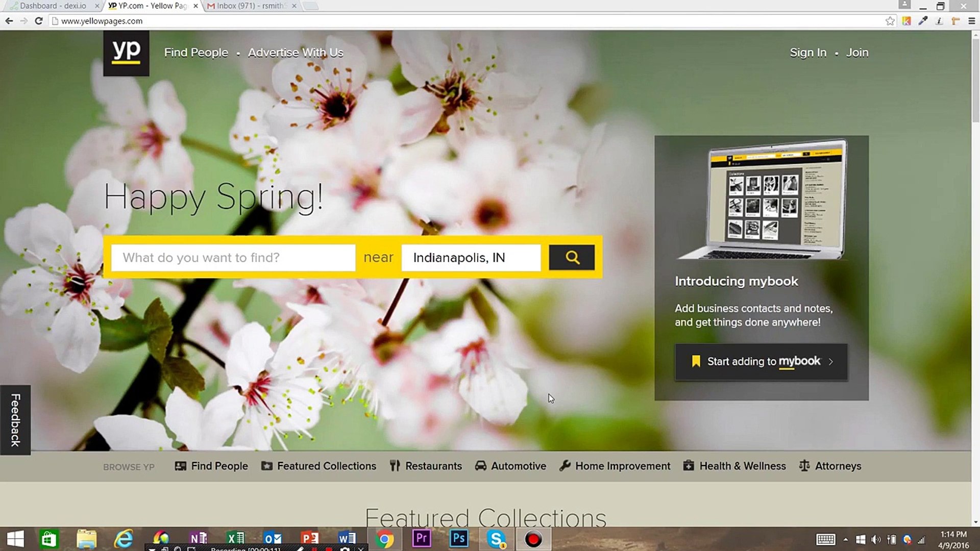980x551 pixels.
Task: Open the Chrome hamburger menu
Action: [971, 21]
